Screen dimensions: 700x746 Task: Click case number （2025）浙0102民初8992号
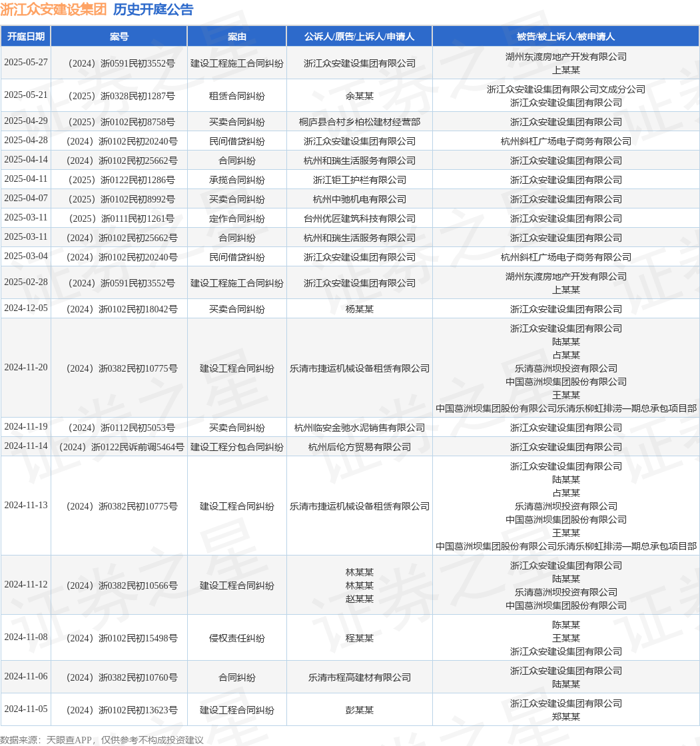[x=119, y=199]
